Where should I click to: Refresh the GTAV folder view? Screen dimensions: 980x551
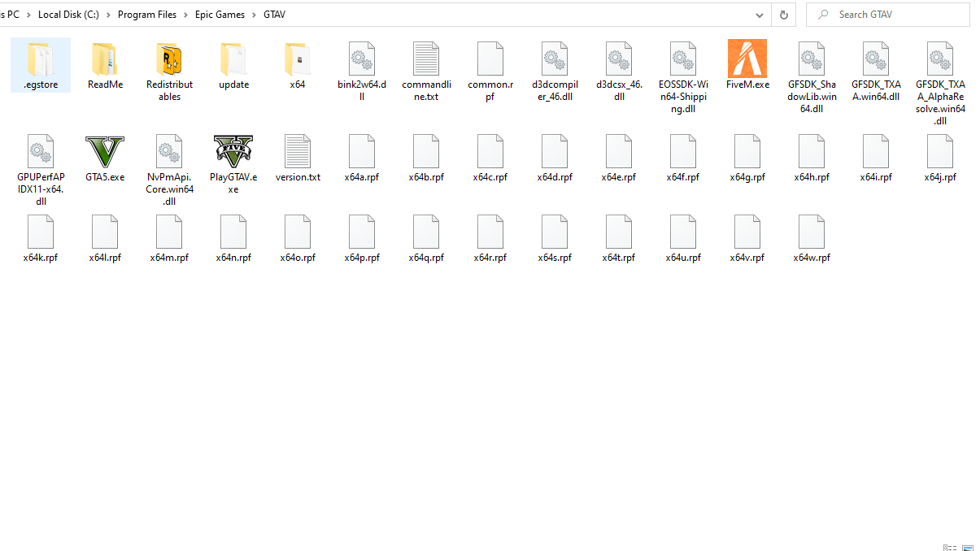tap(783, 15)
